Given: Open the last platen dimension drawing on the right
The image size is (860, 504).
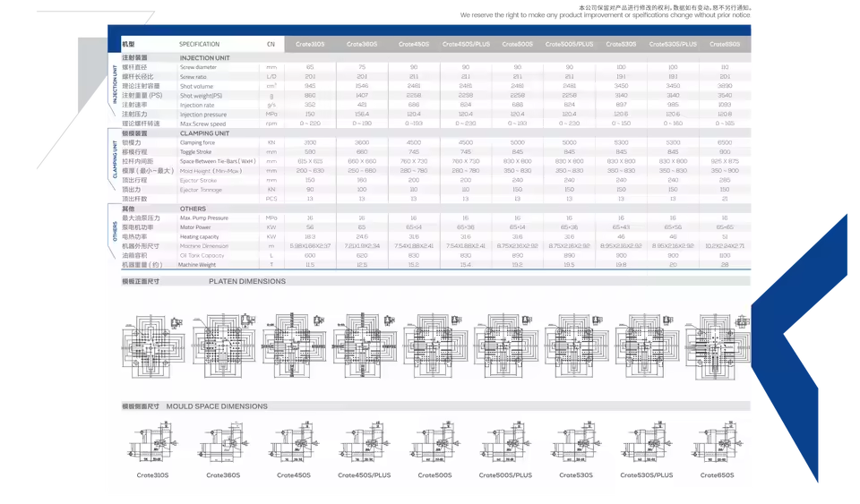Looking at the screenshot, I should tap(717, 346).
